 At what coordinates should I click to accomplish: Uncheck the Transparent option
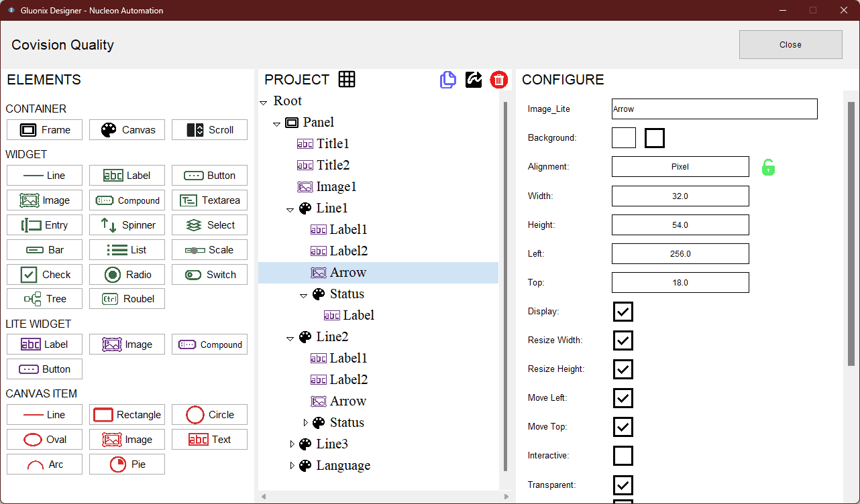(623, 485)
